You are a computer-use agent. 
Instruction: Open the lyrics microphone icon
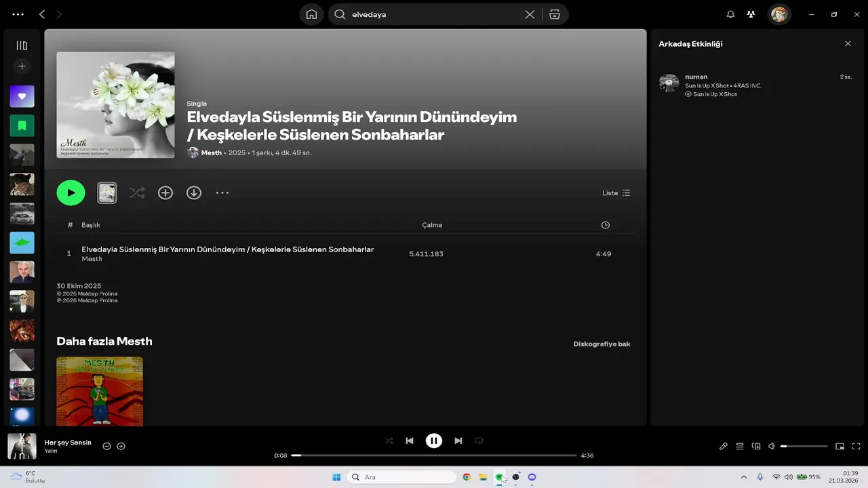pyautogui.click(x=724, y=446)
